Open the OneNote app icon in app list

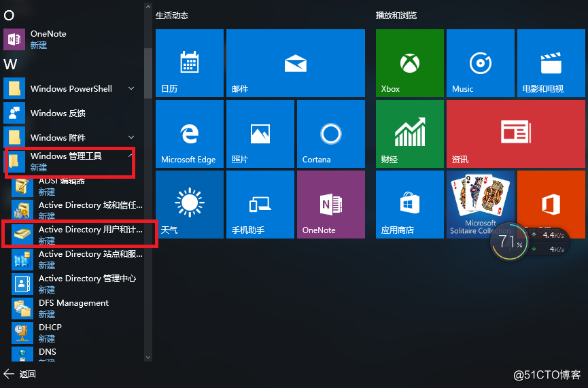point(14,39)
